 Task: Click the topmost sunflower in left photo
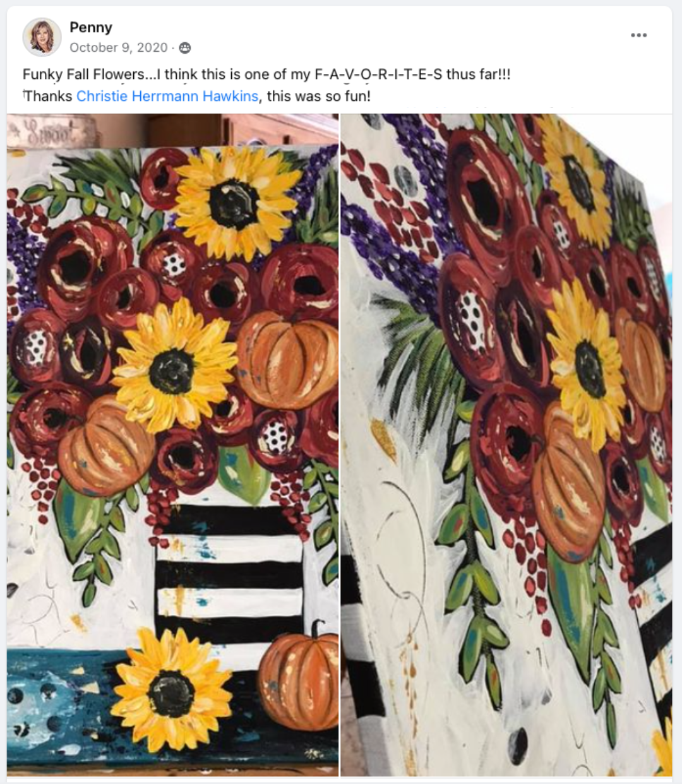tap(234, 202)
